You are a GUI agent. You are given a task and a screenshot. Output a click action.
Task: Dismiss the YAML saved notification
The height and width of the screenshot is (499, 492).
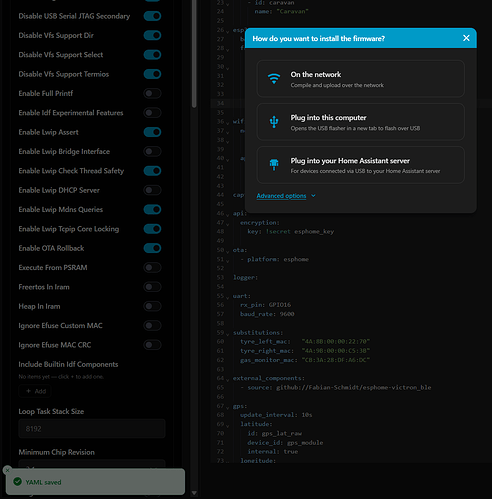point(7,470)
